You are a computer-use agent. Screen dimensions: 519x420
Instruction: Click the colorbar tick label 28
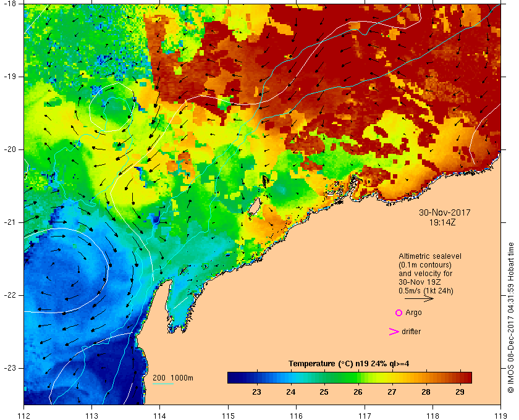(x=426, y=392)
